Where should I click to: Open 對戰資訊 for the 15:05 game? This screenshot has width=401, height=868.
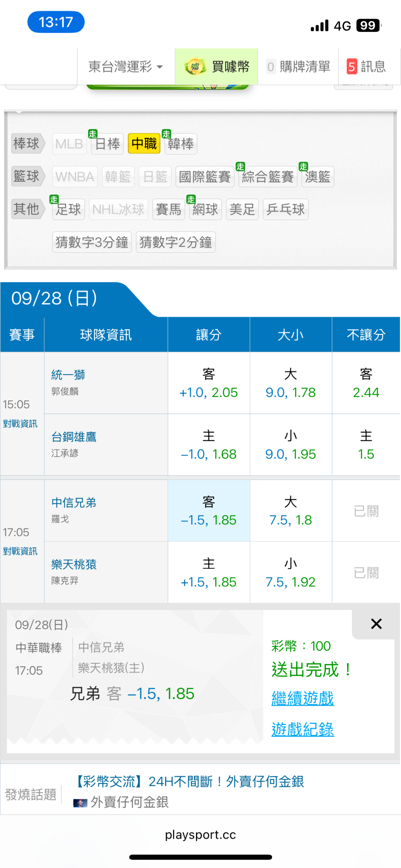coord(20,424)
